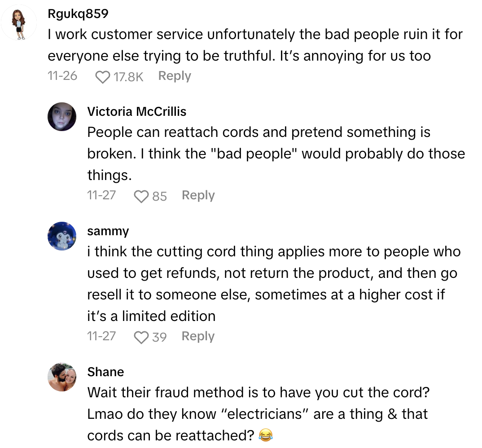Click the 11-26 date on Rgukq859's comment
The height and width of the screenshot is (448, 482).
click(62, 76)
